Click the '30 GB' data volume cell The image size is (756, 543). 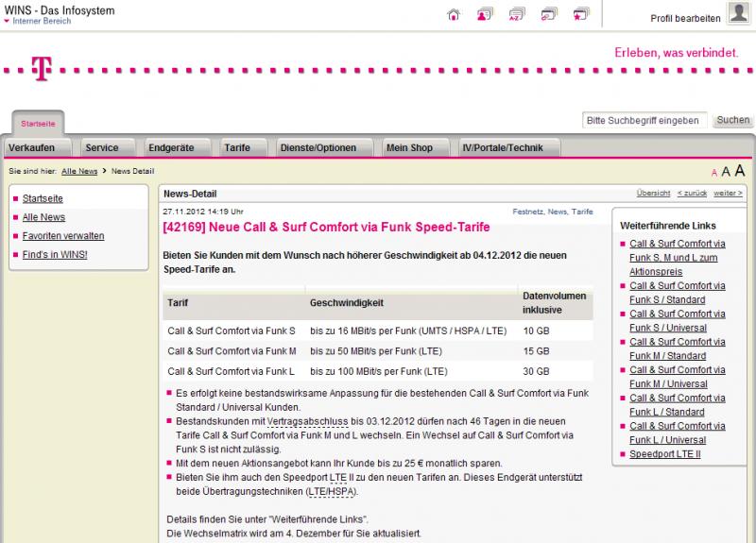(x=536, y=371)
